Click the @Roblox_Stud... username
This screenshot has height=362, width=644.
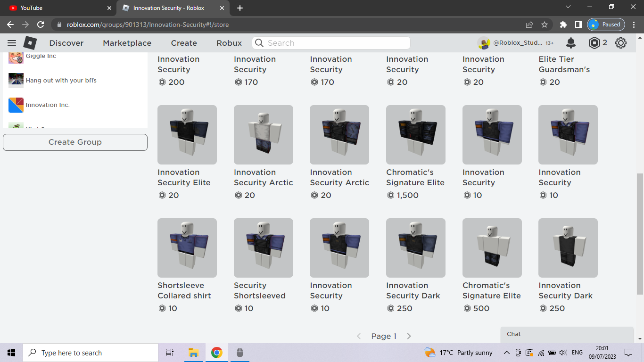coord(518,43)
